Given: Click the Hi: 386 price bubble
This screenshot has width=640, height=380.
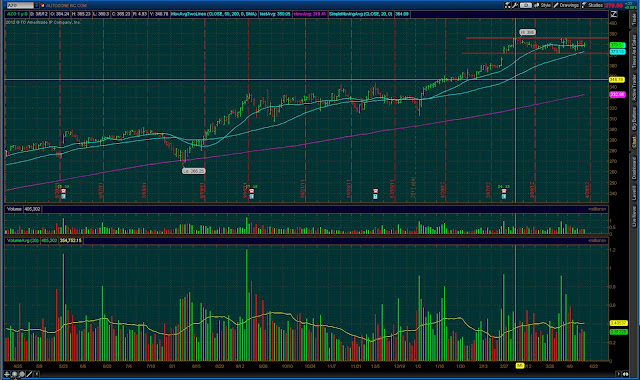Looking at the screenshot, I should click(x=527, y=32).
